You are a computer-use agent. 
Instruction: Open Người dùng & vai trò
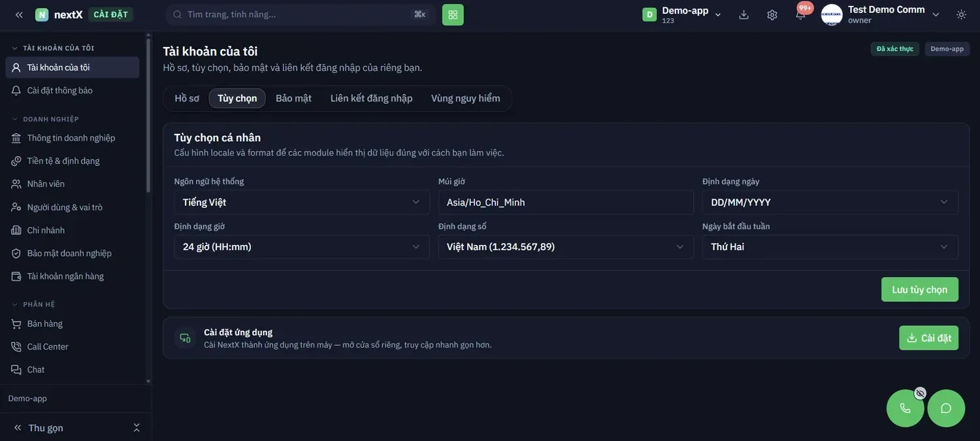click(x=73, y=207)
